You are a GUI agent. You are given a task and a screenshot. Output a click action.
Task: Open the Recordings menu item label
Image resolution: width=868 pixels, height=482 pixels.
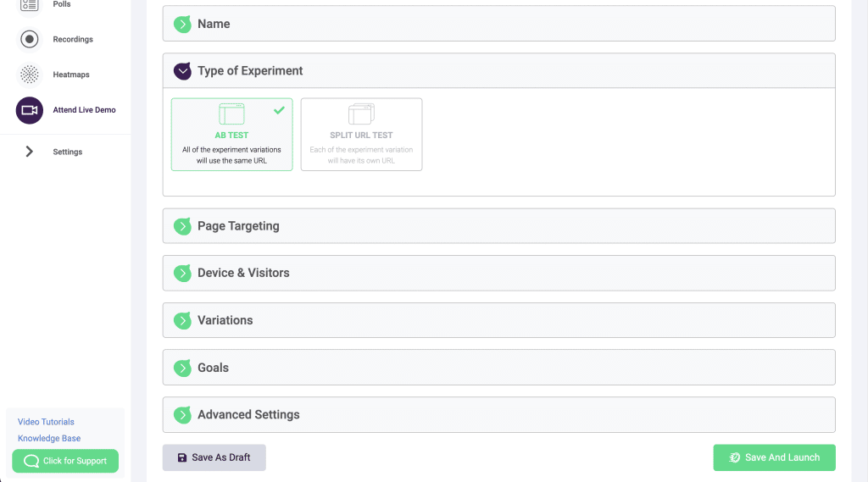pos(73,39)
